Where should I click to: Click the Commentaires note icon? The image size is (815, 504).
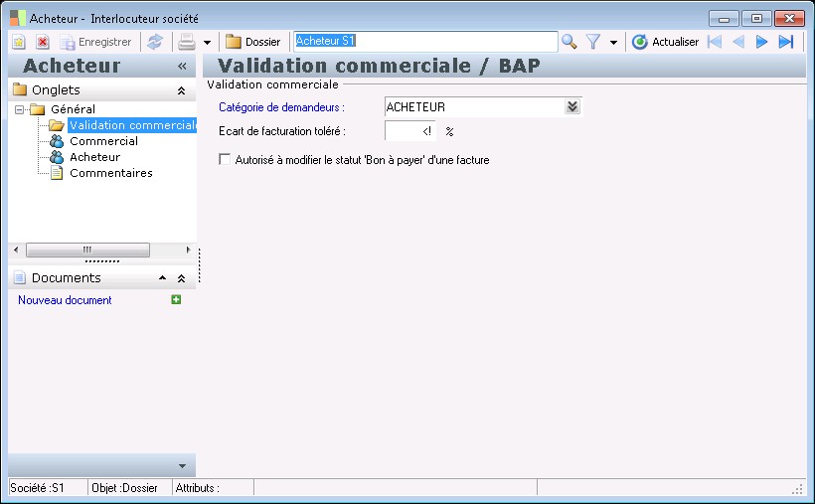point(57,173)
